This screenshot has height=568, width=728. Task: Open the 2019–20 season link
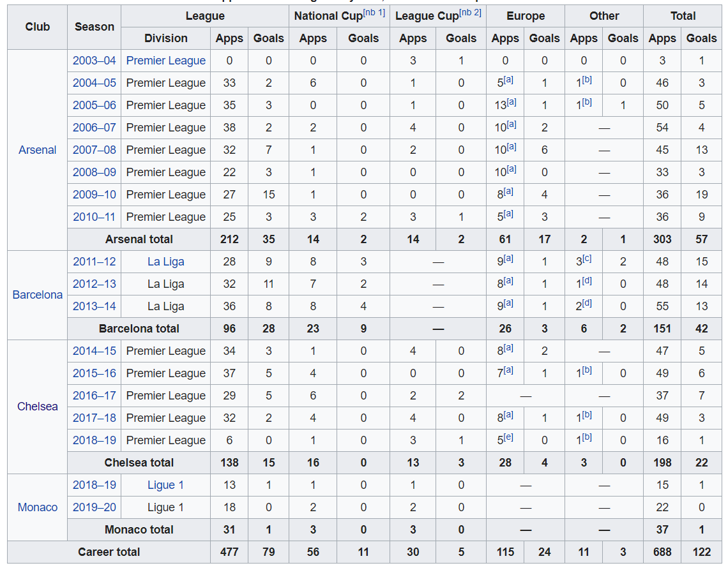95,507
